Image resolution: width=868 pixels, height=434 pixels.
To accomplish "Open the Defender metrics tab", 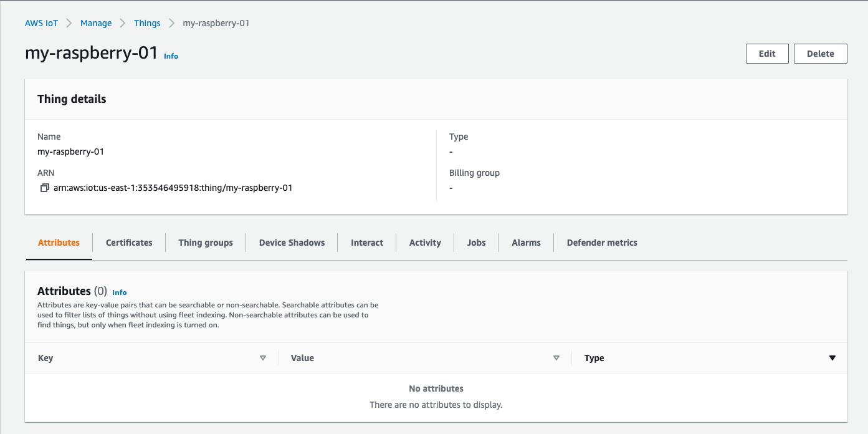I will (x=602, y=243).
